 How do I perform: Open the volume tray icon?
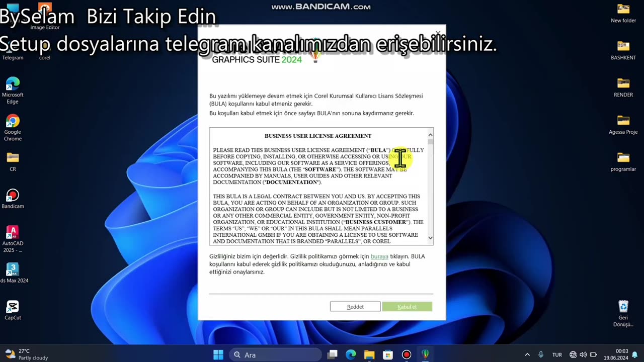click(x=583, y=355)
